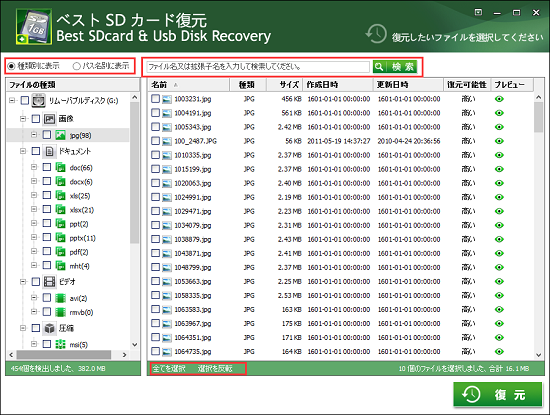The image size is (550, 415).
Task: Preview 100_2487.JPG with the eye icon
Action: pos(499,141)
